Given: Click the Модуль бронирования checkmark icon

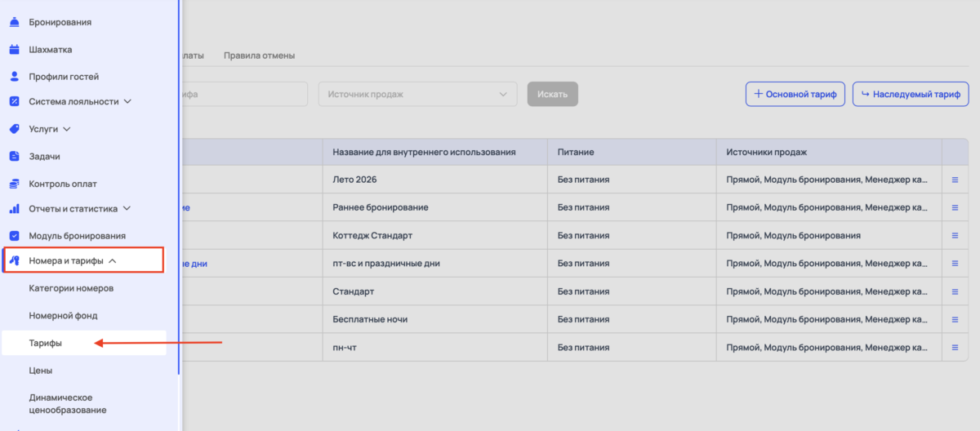Looking at the screenshot, I should [x=14, y=236].
